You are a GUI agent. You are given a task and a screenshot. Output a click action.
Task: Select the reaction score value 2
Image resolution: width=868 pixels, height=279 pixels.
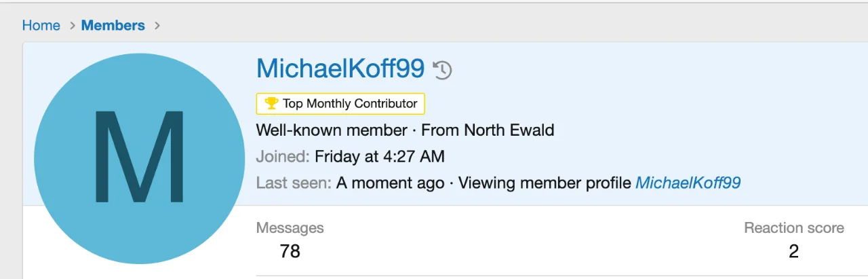(x=793, y=251)
